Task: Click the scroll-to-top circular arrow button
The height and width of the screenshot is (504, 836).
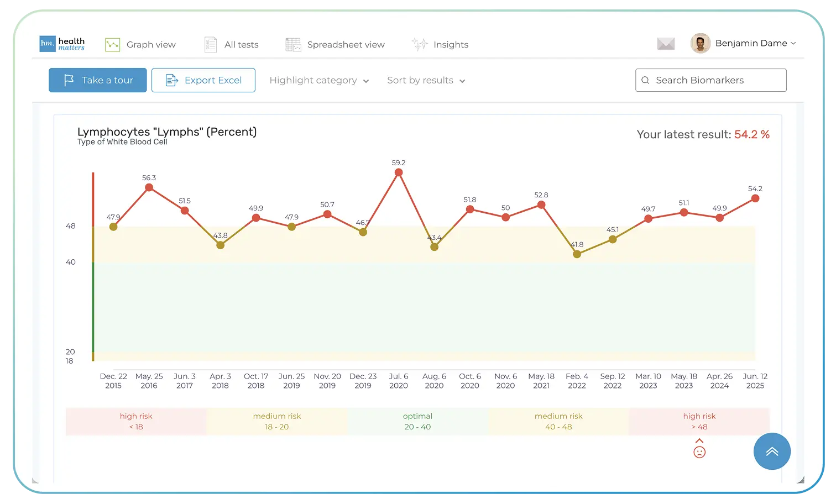Action: [x=772, y=452]
